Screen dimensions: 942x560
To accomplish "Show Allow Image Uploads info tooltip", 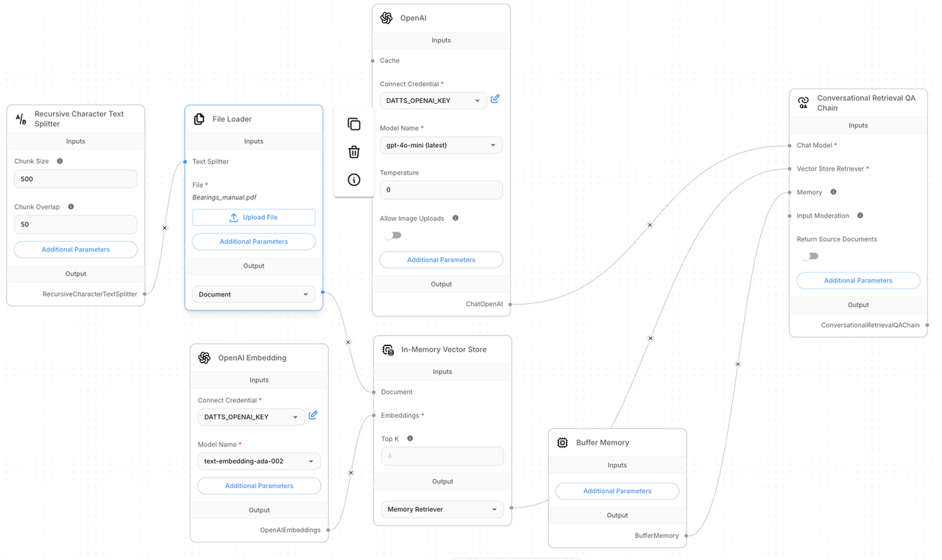I will [456, 218].
